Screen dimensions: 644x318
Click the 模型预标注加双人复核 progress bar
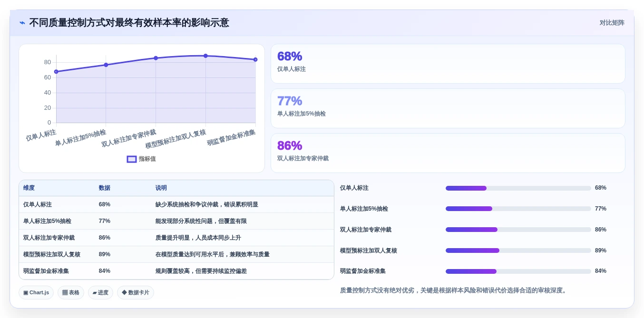pyautogui.click(x=518, y=251)
